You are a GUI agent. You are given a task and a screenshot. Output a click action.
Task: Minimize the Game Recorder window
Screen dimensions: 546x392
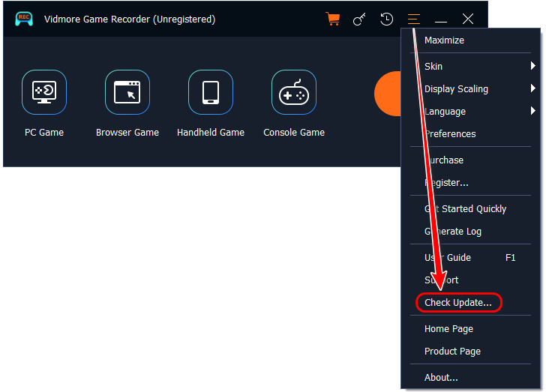coord(441,19)
